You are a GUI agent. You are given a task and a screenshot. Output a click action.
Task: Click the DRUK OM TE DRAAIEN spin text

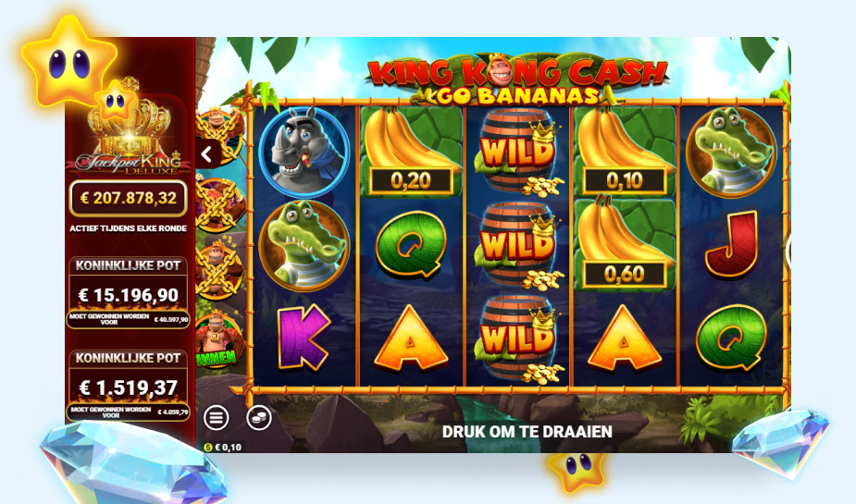tap(527, 432)
